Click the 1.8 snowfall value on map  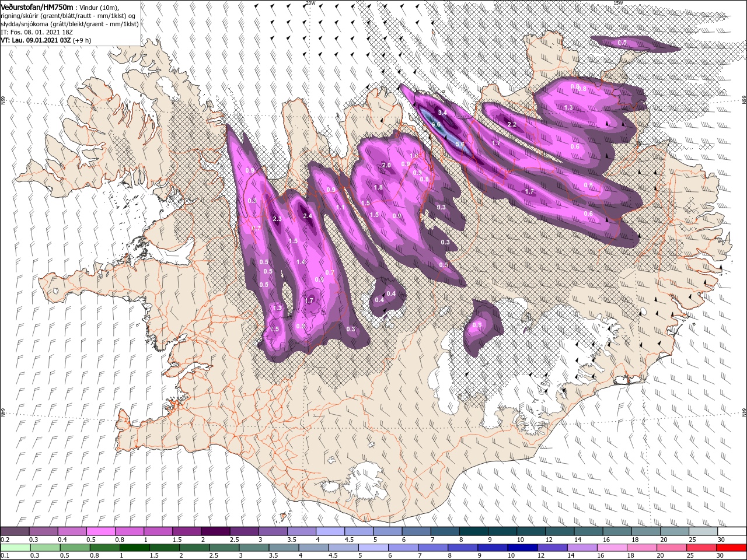tap(378, 188)
